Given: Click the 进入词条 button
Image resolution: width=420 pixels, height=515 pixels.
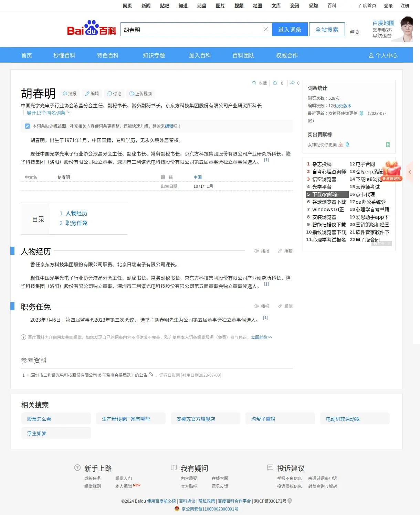Looking at the screenshot, I should coord(290,30).
